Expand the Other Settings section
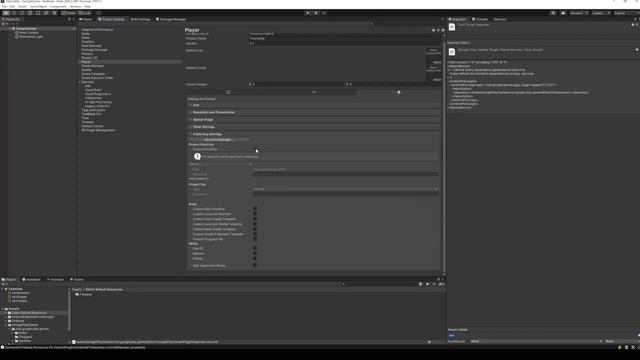 (x=314, y=127)
